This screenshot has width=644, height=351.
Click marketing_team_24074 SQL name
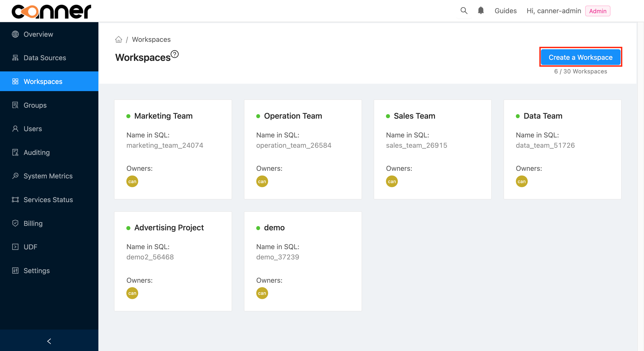tap(165, 145)
